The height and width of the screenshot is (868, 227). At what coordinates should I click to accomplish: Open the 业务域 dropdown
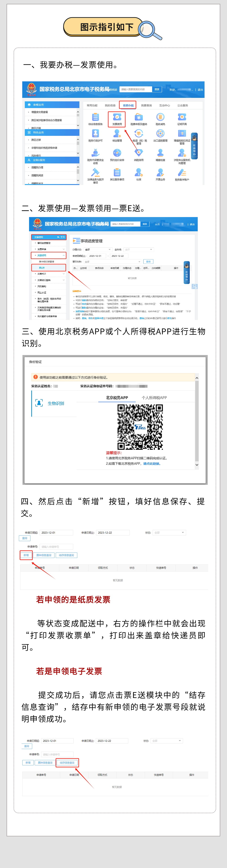(138, 249)
